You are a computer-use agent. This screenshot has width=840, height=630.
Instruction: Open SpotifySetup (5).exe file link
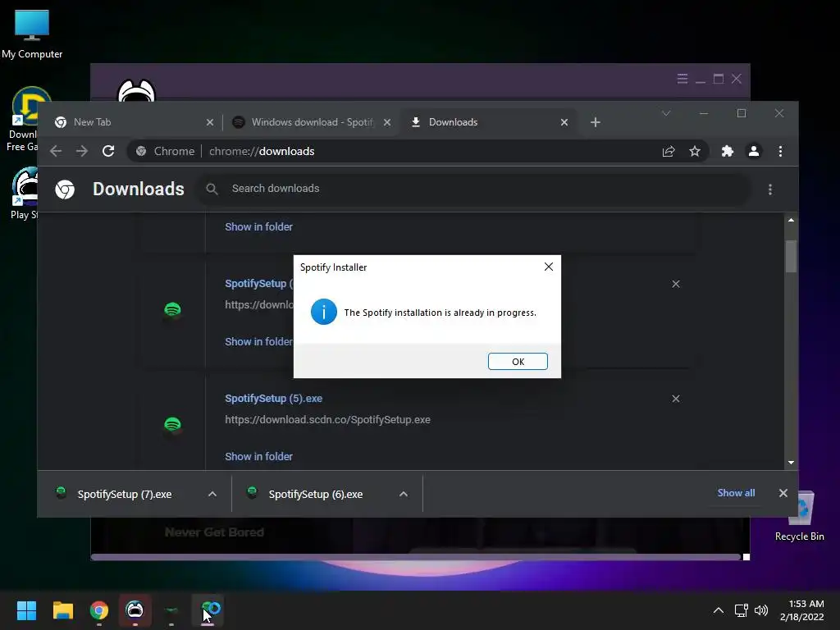pos(273,399)
